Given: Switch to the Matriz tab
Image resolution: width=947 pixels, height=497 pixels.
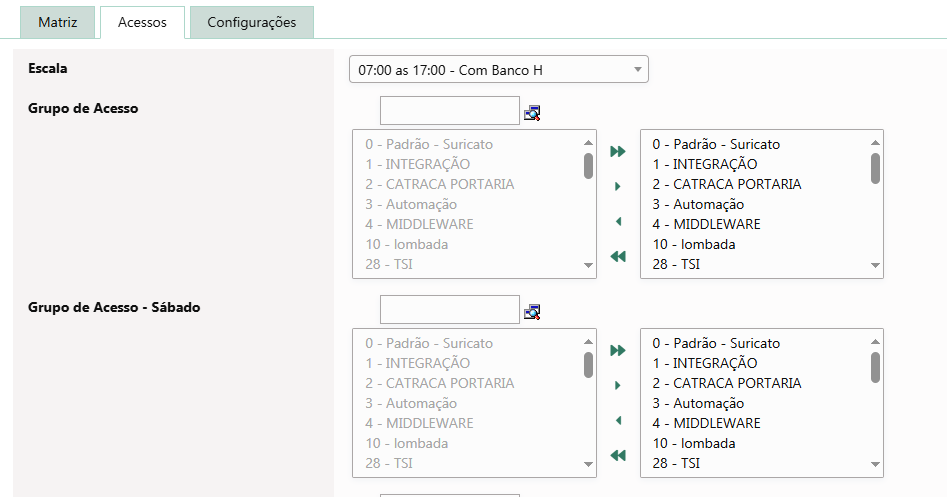Looking at the screenshot, I should pyautogui.click(x=57, y=22).
